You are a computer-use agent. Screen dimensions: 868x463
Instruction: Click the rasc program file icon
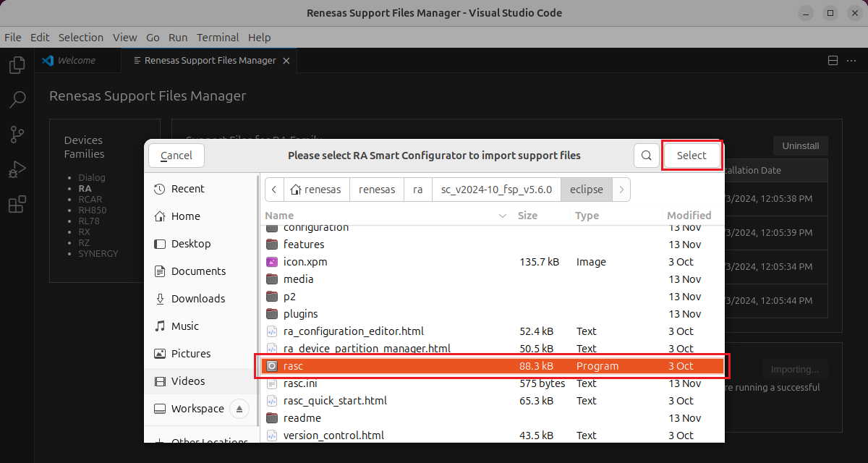272,366
